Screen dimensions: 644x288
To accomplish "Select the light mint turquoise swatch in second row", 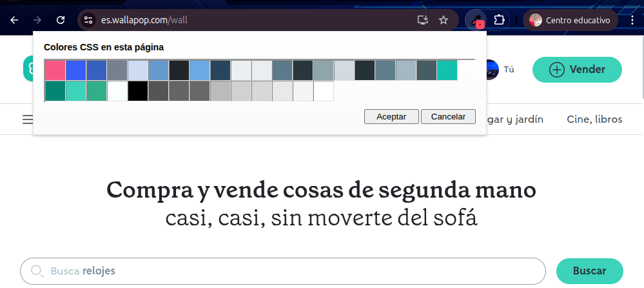I will click(76, 91).
